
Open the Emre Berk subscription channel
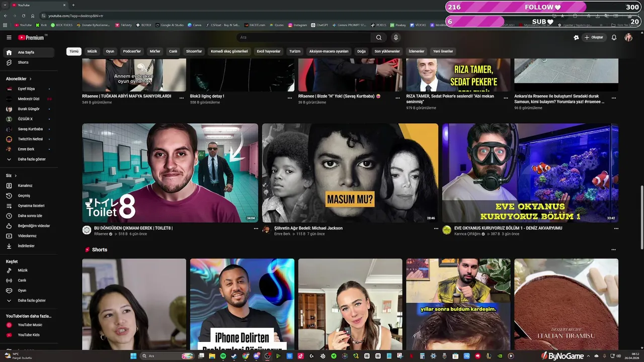point(29,149)
